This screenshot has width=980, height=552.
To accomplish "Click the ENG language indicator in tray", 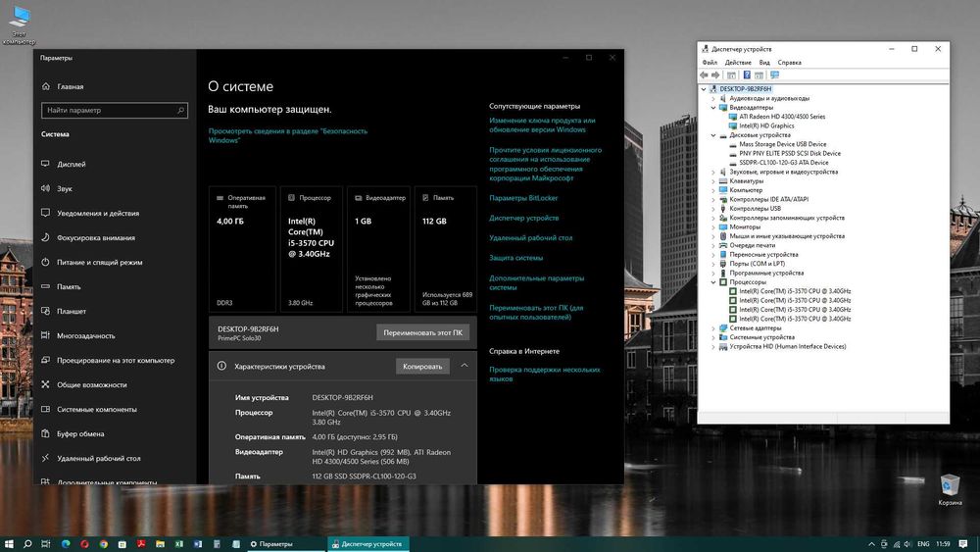I will coord(923,544).
